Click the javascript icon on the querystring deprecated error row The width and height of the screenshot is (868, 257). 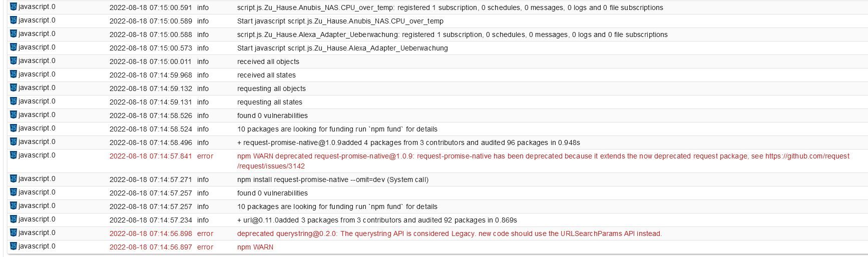14,233
